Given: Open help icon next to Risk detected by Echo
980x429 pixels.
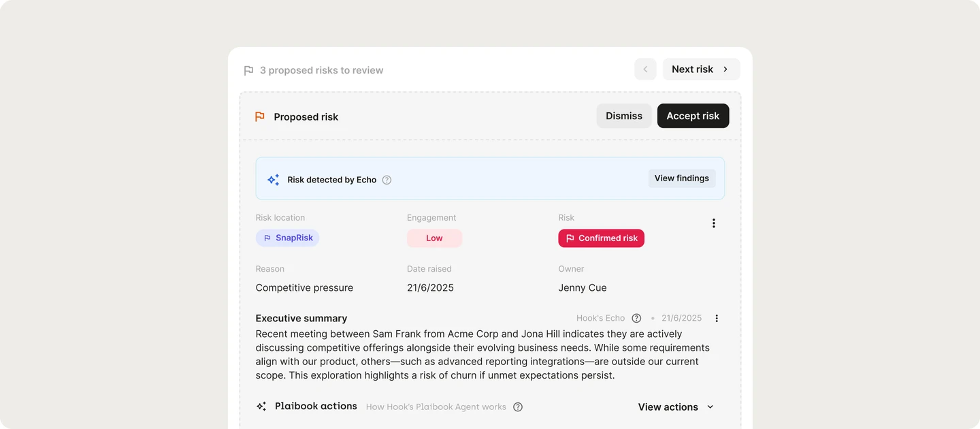Looking at the screenshot, I should pyautogui.click(x=387, y=180).
